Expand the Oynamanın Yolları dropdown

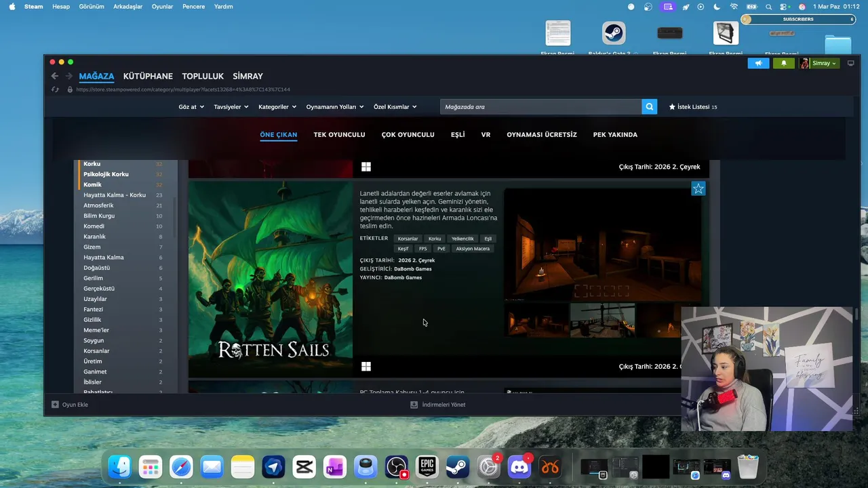pyautogui.click(x=335, y=106)
